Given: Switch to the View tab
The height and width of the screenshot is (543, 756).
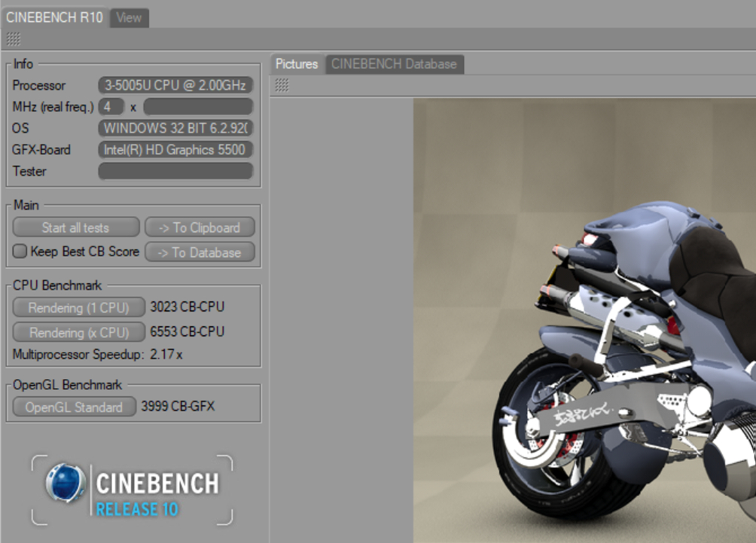Looking at the screenshot, I should [x=129, y=17].
